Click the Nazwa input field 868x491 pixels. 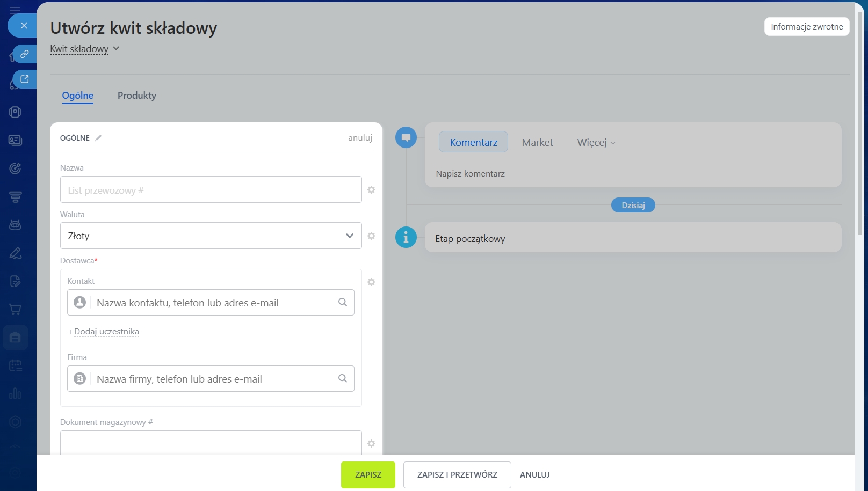(x=211, y=190)
